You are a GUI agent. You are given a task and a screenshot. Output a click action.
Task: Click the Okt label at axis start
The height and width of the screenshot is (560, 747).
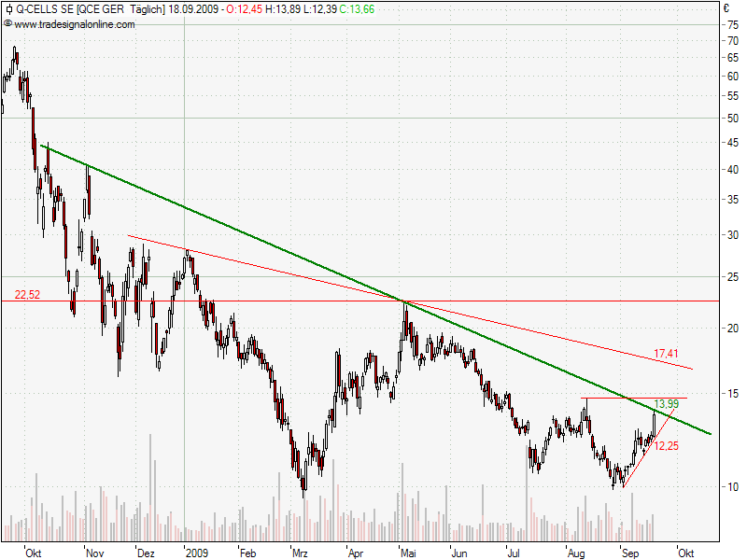pos(35,552)
